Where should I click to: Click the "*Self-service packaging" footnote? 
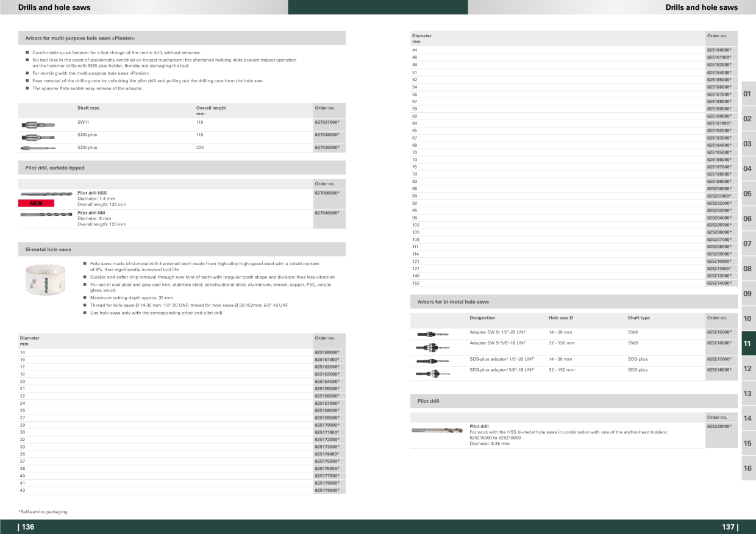(x=43, y=511)
